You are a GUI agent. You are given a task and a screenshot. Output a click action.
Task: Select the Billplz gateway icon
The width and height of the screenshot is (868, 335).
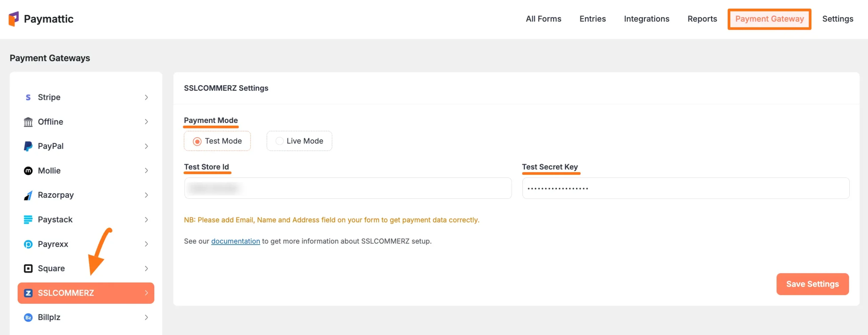(28, 317)
